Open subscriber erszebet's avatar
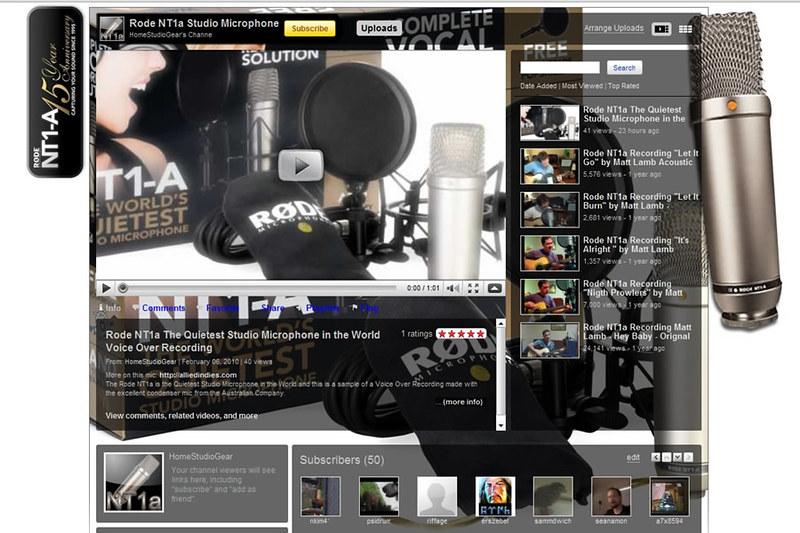 pyautogui.click(x=495, y=497)
